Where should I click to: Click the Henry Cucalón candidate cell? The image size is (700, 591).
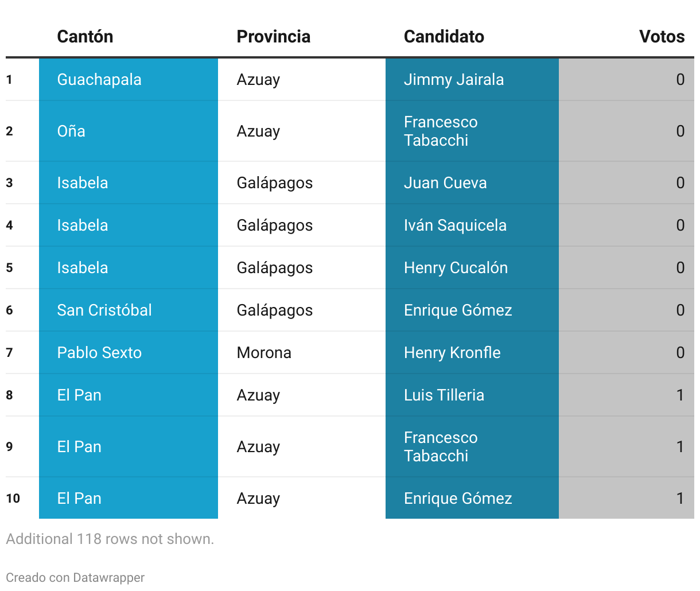[x=472, y=268]
